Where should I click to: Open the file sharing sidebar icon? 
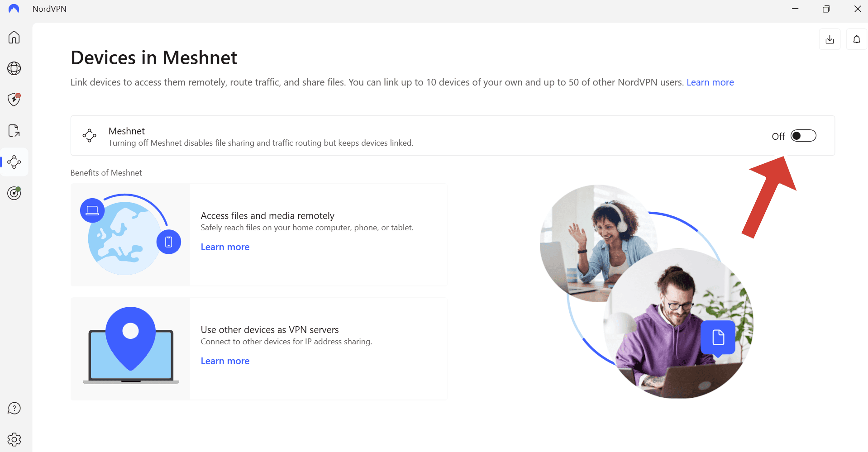[14, 131]
